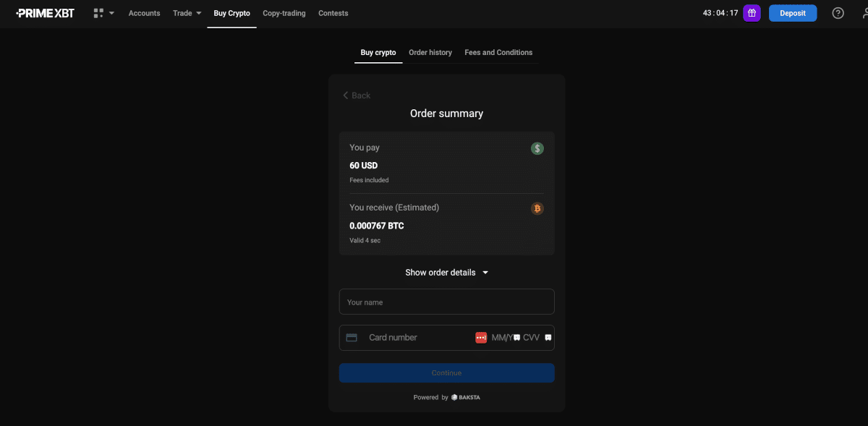This screenshot has width=868, height=426.
Task: Select the Buy crypto tab
Action: [378, 53]
